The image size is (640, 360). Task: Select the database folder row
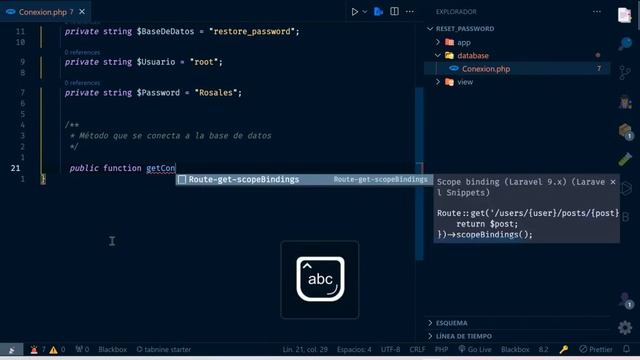click(517, 55)
